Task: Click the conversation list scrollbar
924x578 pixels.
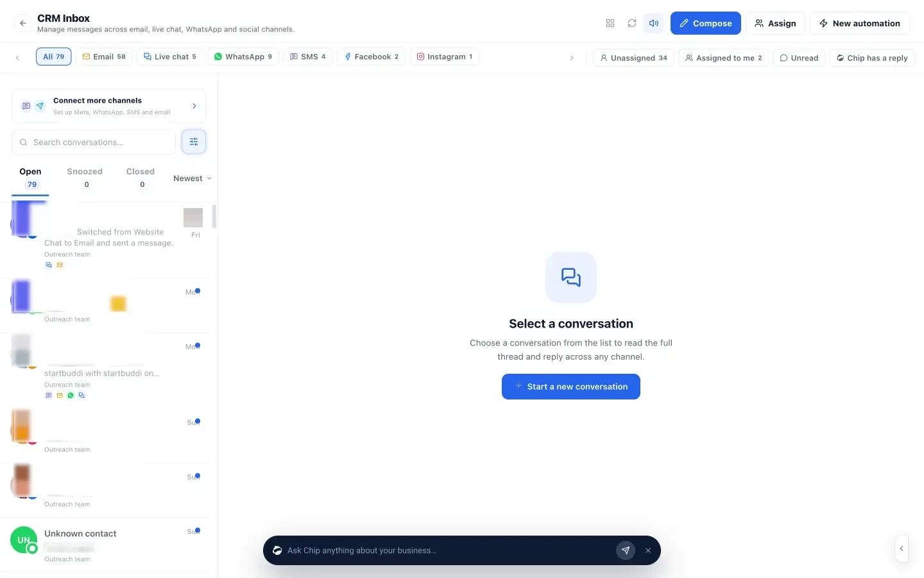Action: (214, 216)
